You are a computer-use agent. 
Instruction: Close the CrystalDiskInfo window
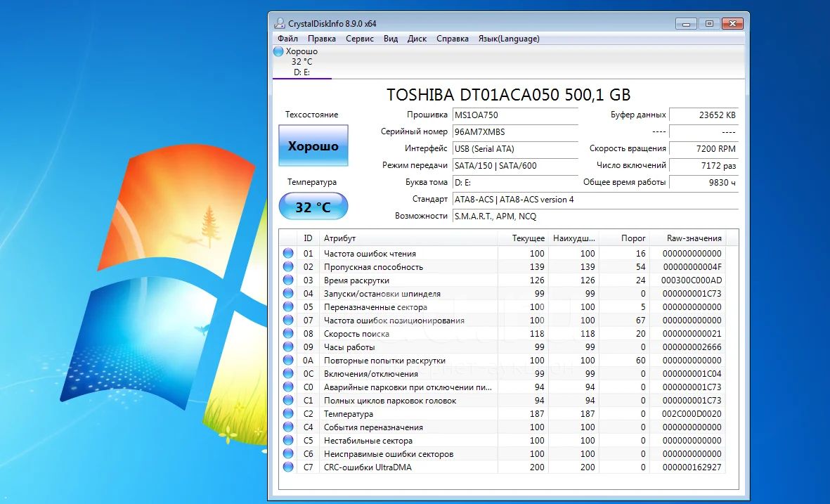pos(732,24)
